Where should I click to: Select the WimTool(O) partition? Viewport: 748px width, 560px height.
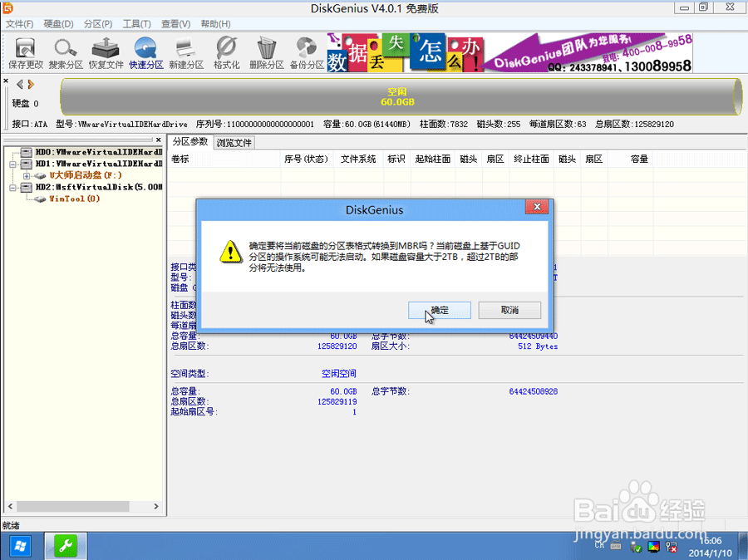[x=75, y=199]
